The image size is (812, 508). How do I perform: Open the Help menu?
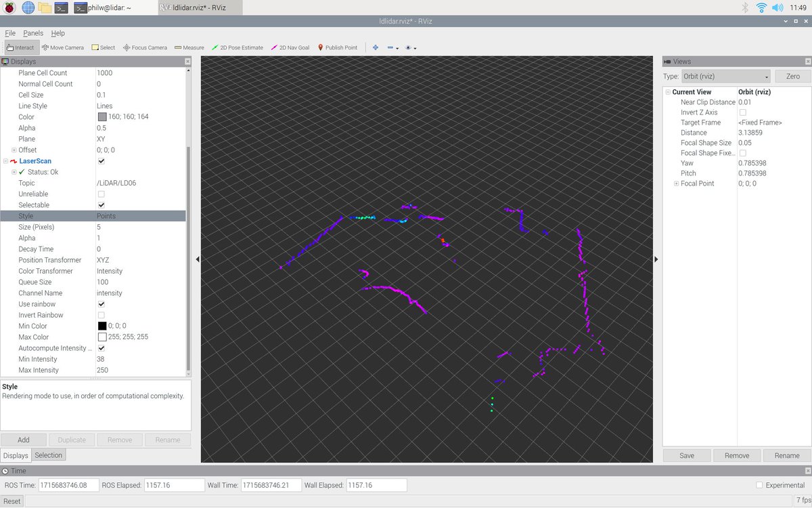58,33
